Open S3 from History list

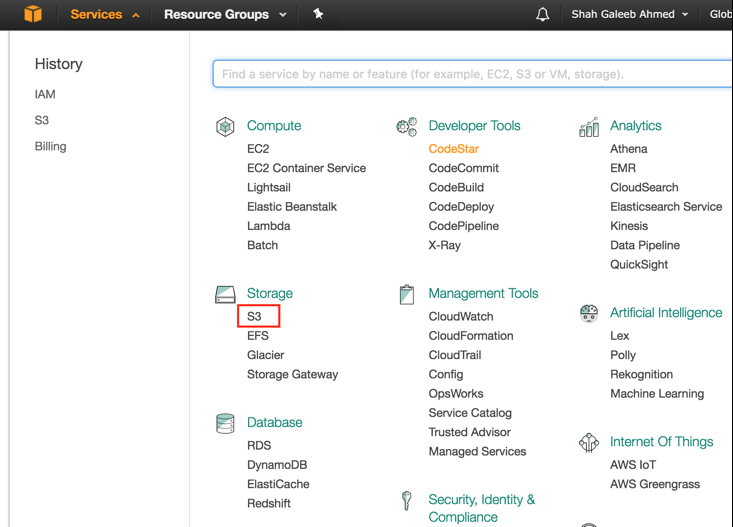tap(42, 121)
